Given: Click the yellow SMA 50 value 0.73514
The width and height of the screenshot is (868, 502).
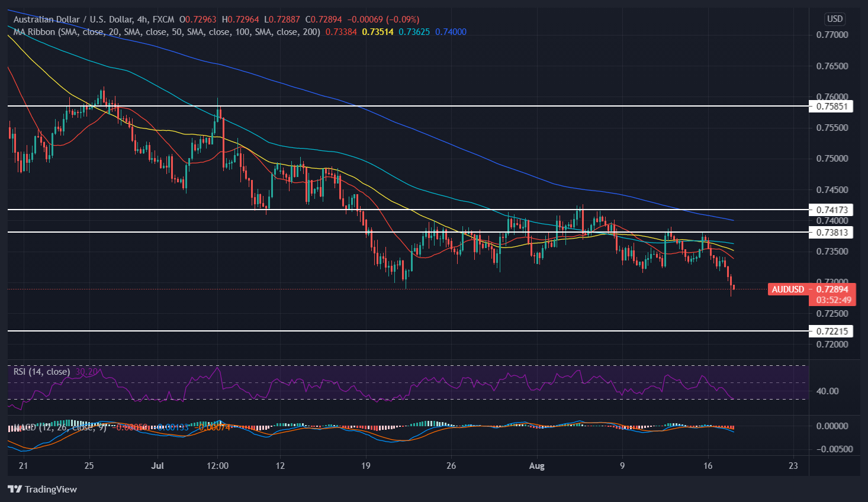Looking at the screenshot, I should [x=378, y=32].
